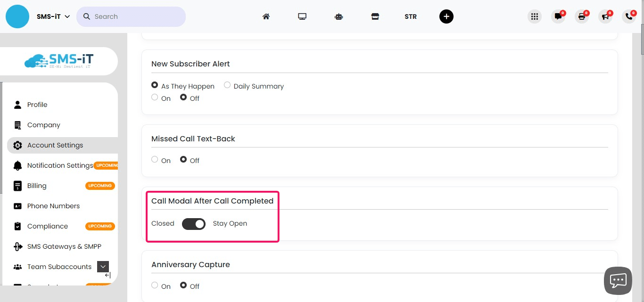Image resolution: width=644 pixels, height=302 pixels.
Task: Open the phone calls notification icon
Action: (628, 16)
